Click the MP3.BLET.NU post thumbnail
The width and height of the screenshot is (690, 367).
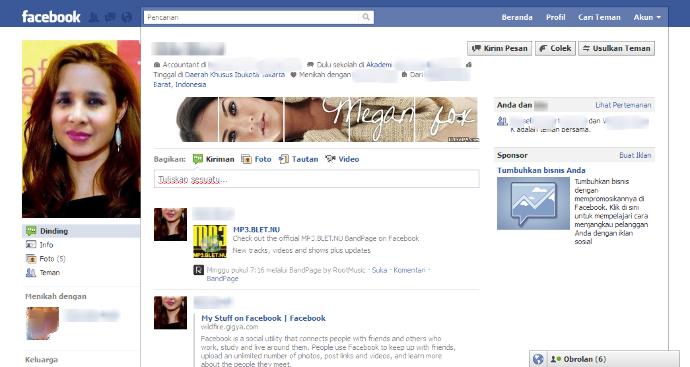click(x=210, y=241)
